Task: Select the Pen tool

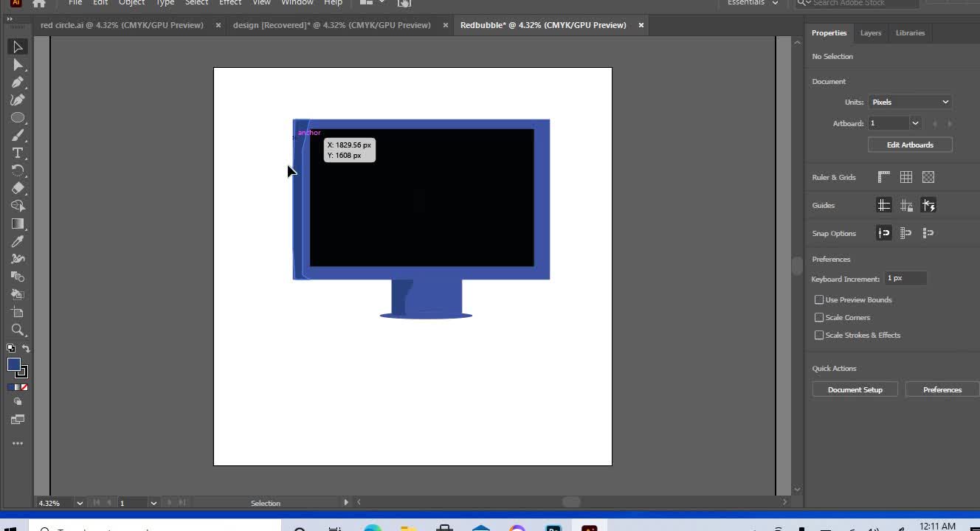Action: (18, 83)
